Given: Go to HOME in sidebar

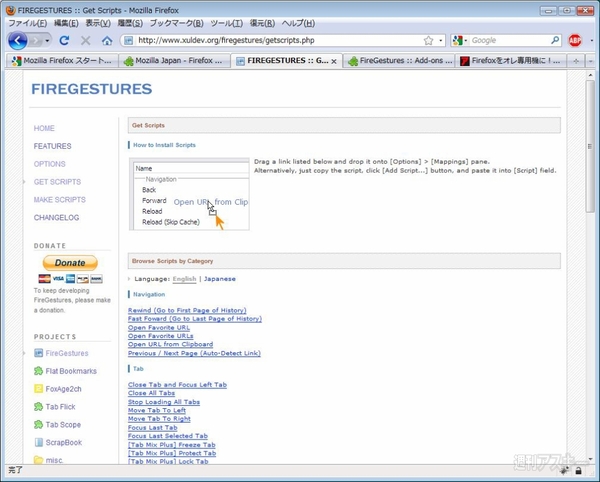Looking at the screenshot, I should pyautogui.click(x=44, y=128).
